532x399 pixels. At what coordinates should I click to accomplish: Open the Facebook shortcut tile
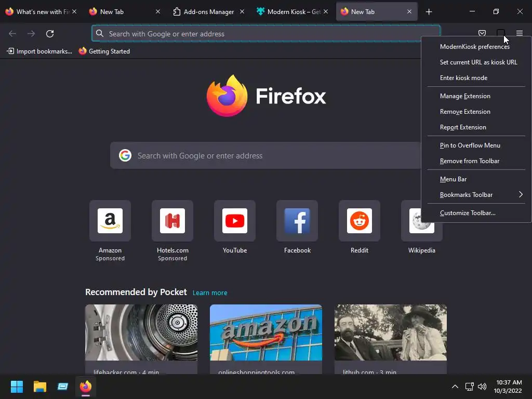point(297,220)
